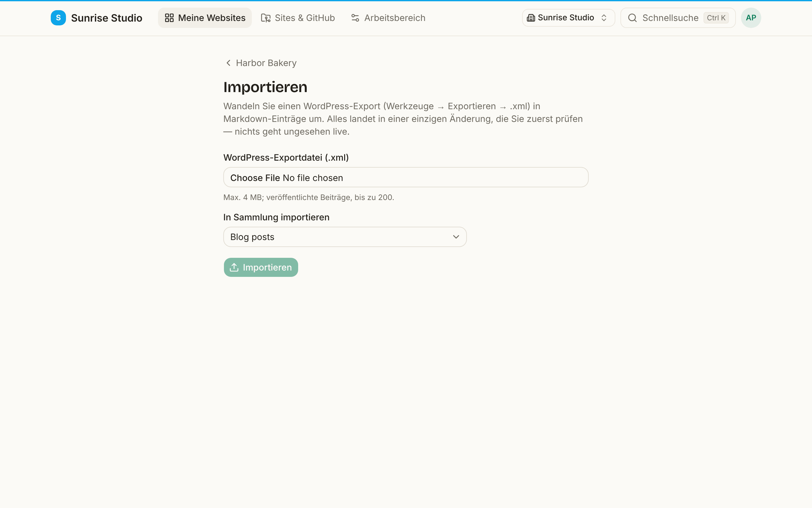Go to Sites & GitHub
Screen dimensions: 812x508
(x=298, y=18)
